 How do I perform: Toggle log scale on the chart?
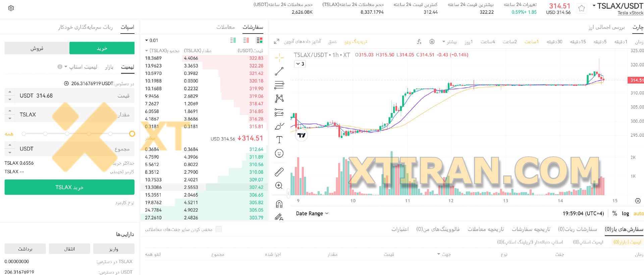pyautogui.click(x=625, y=213)
